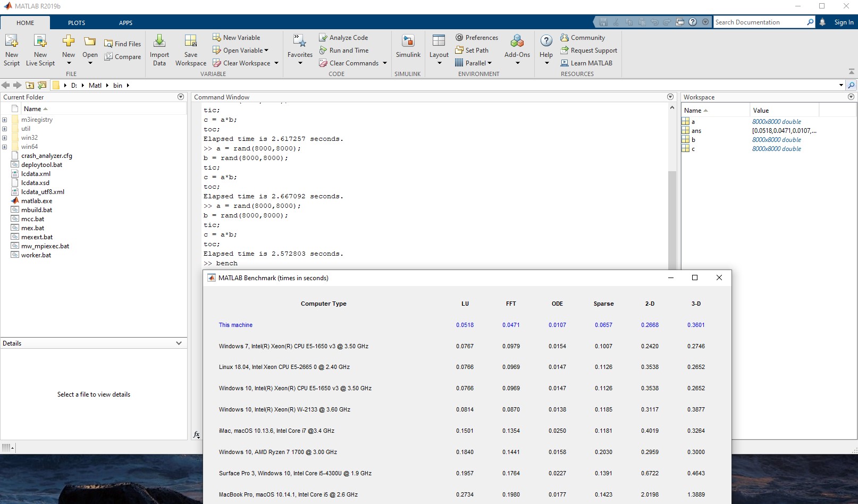Open Set Path dialog
The height and width of the screenshot is (504, 858).
pyautogui.click(x=472, y=51)
